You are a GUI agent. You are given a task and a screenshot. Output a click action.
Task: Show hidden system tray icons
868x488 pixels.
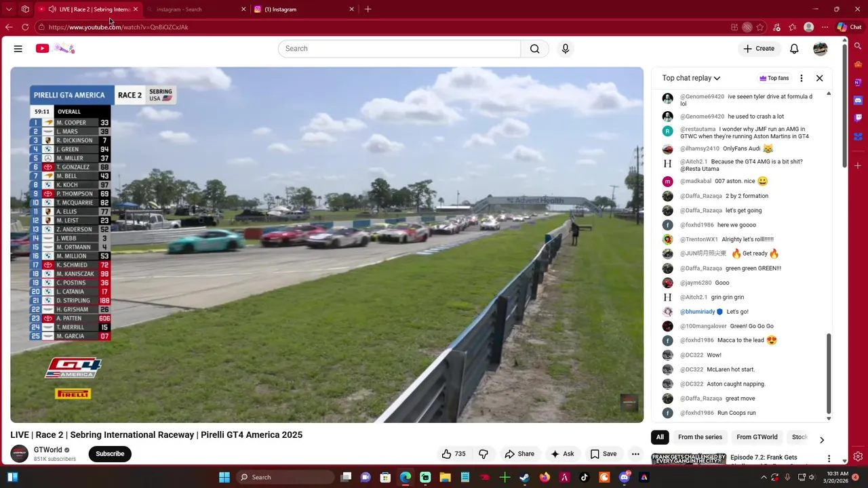click(x=764, y=477)
